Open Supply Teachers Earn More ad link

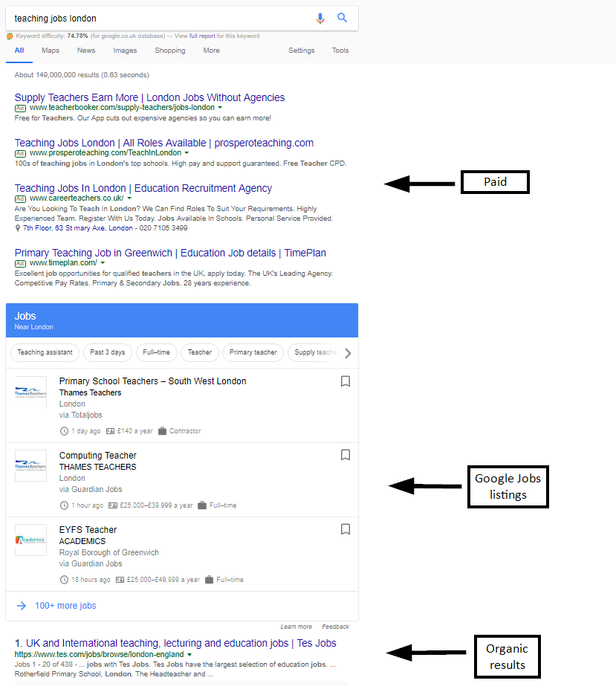coord(149,97)
